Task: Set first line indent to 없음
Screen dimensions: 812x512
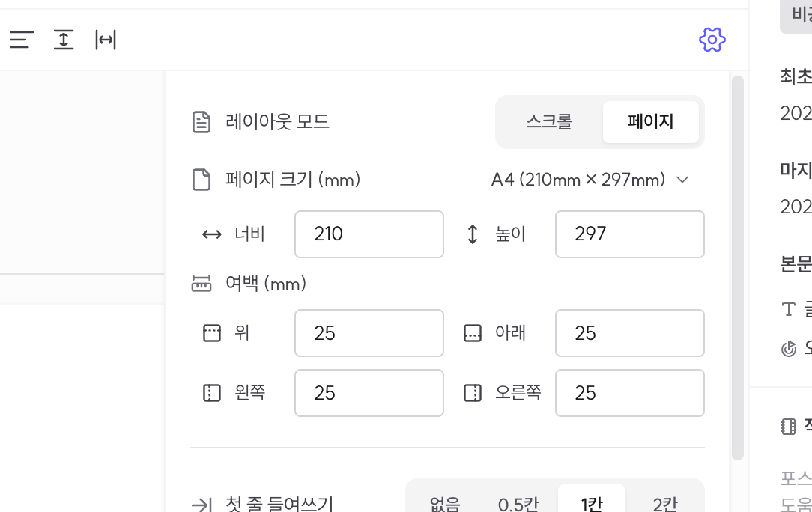Action: (x=444, y=502)
